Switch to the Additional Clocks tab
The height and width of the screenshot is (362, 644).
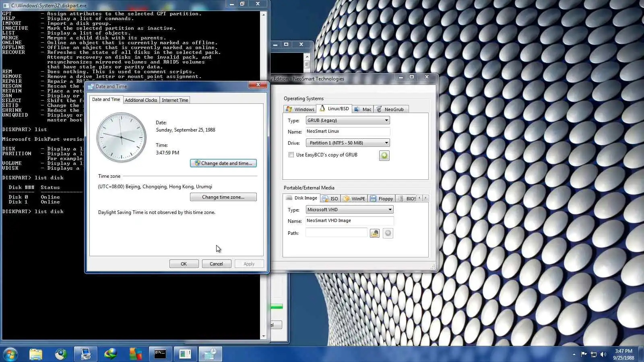[x=141, y=100]
